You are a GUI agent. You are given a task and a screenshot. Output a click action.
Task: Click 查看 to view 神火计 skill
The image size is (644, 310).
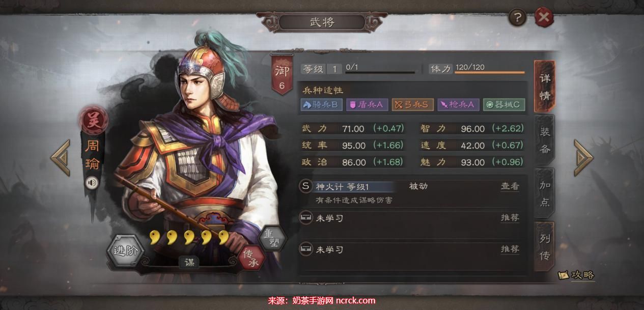click(x=510, y=186)
